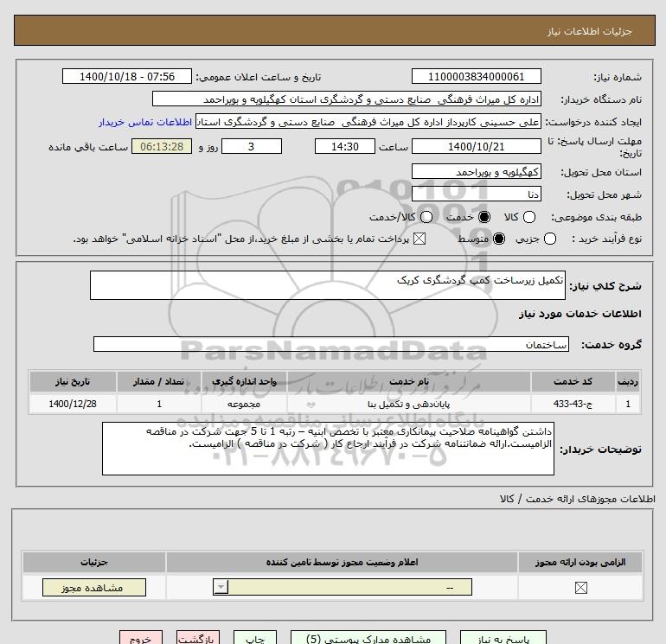Click اطلاعات خدمات مورد نیاز heading
Viewport: 666px width, 644px height.
tap(580, 314)
